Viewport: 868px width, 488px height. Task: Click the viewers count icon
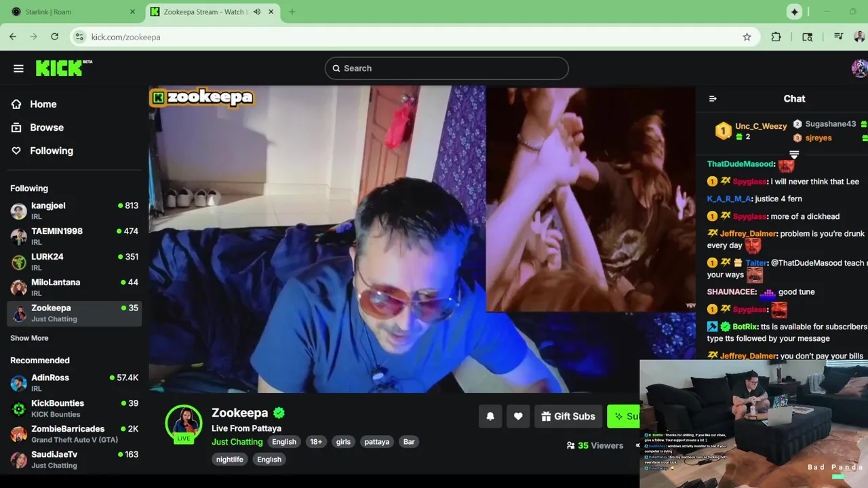click(x=571, y=445)
